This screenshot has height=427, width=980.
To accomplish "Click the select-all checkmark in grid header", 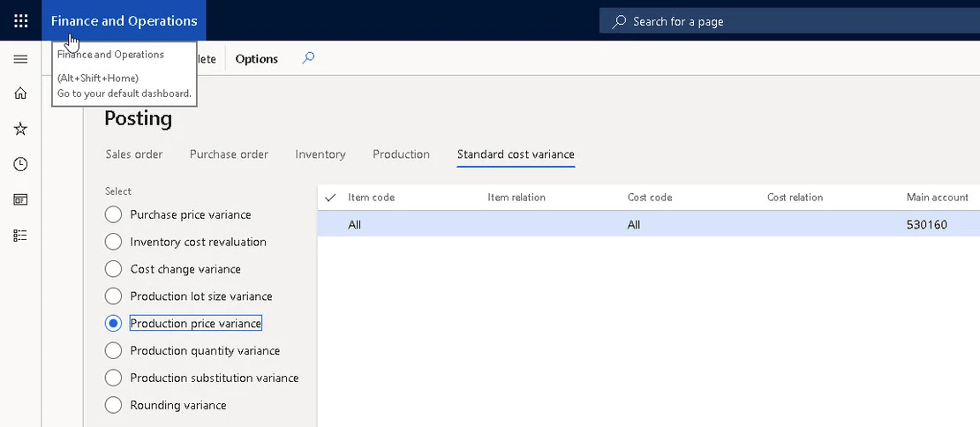I will (330, 198).
